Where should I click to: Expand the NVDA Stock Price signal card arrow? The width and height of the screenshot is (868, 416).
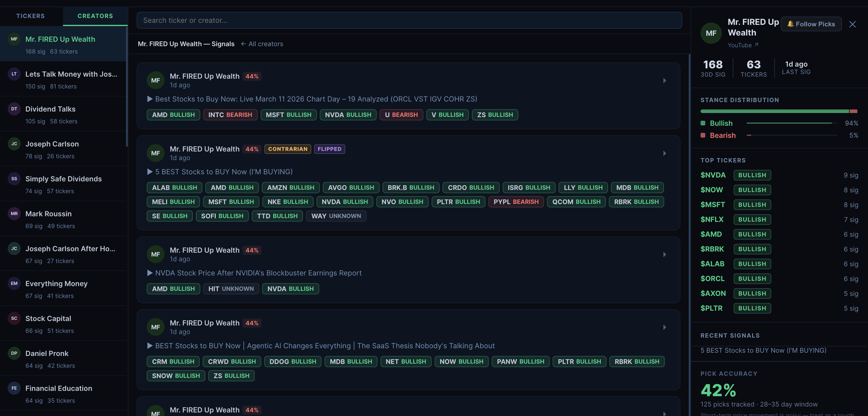664,254
